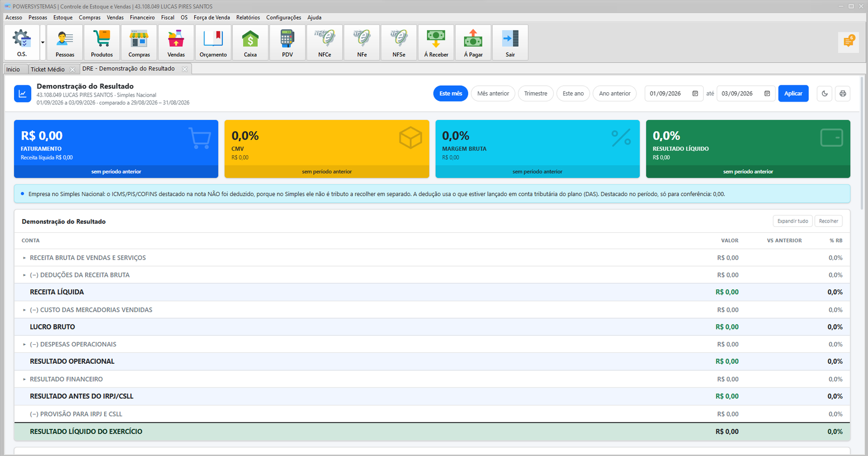Viewport: 868px width, 456px height.
Task: Open the Orçamento toolbar icon
Action: [x=213, y=42]
